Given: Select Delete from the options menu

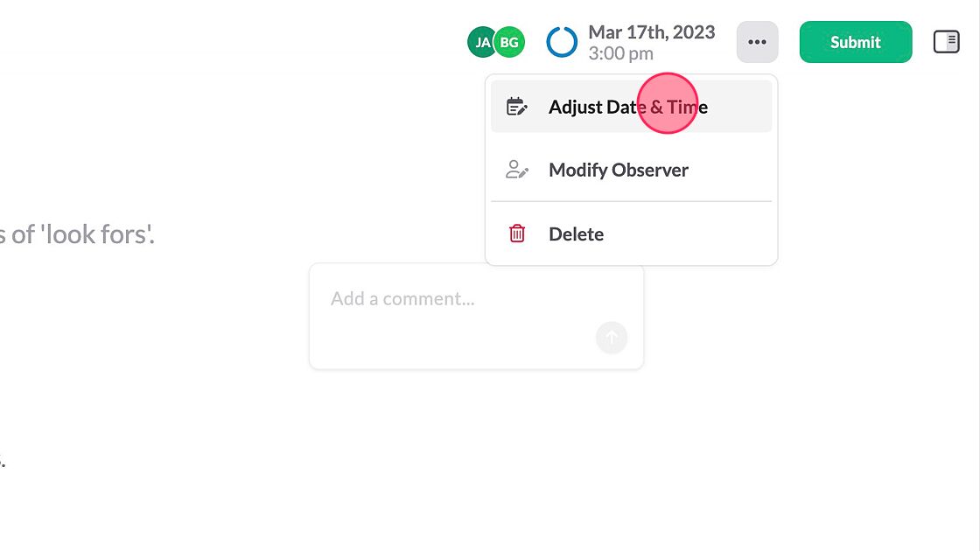Looking at the screenshot, I should tap(576, 234).
